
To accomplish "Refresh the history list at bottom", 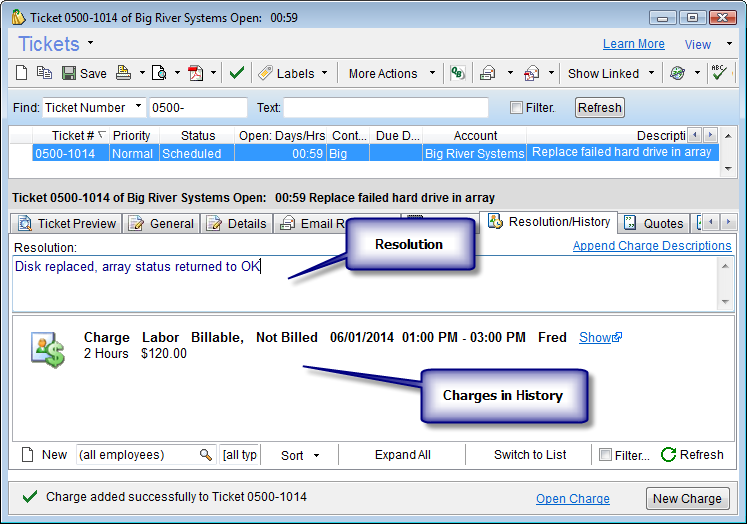I will 692,455.
